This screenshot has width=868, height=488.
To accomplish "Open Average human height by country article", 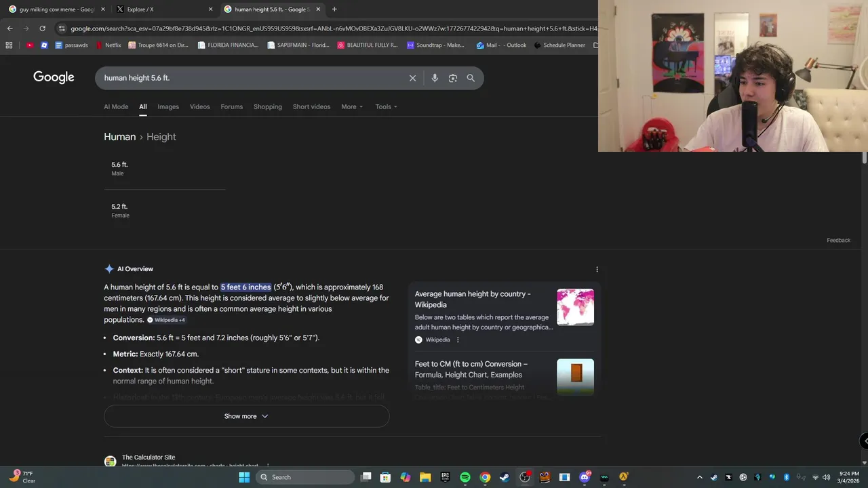I will (x=473, y=299).
